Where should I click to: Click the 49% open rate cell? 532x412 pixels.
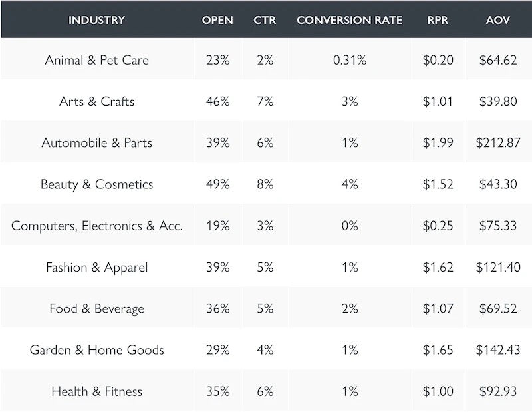217,184
